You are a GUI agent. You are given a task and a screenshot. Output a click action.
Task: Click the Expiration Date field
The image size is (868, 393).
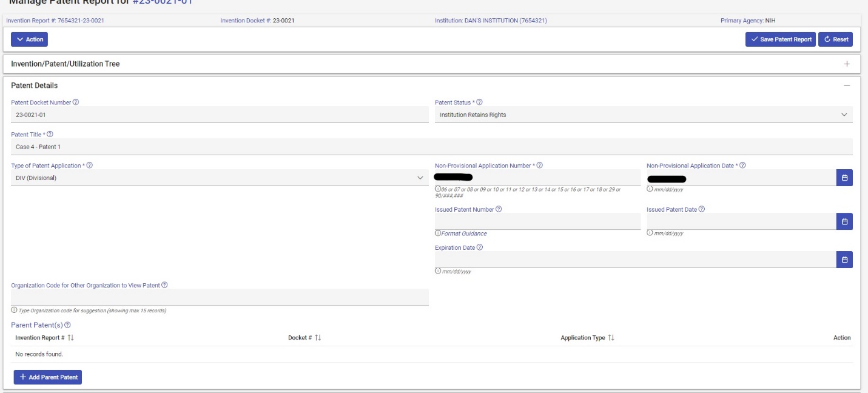point(636,260)
